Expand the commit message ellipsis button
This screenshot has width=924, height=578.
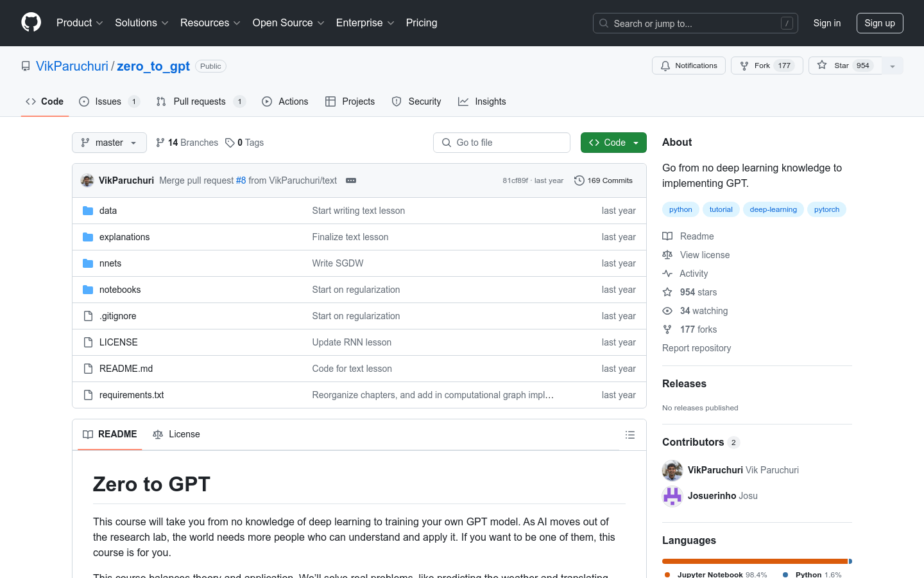351,180
